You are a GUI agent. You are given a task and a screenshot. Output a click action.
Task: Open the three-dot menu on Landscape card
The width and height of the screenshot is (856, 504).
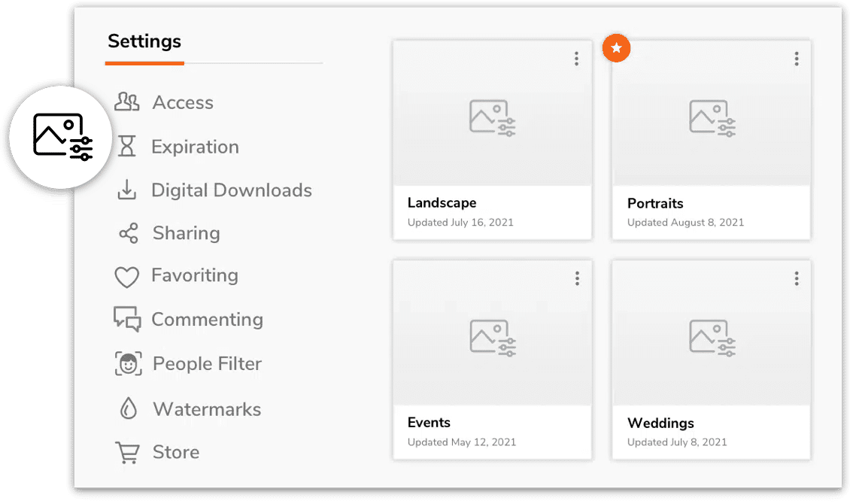click(x=576, y=59)
